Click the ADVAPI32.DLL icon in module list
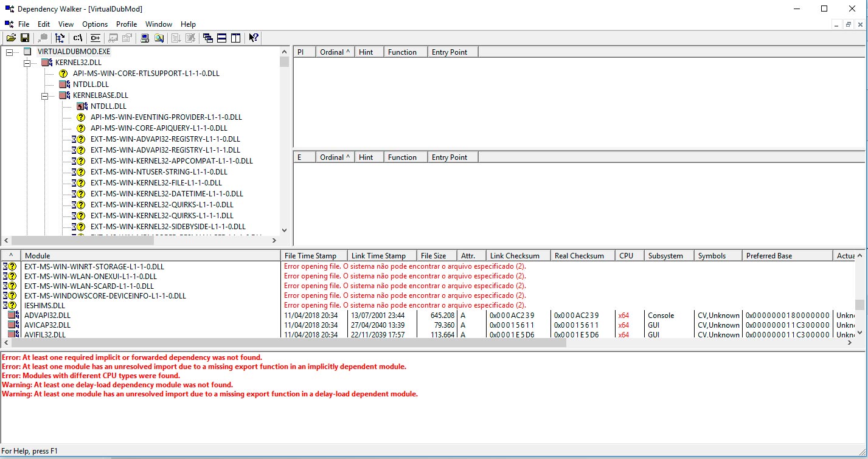Viewport: 868px width, 459px height. coord(13,316)
